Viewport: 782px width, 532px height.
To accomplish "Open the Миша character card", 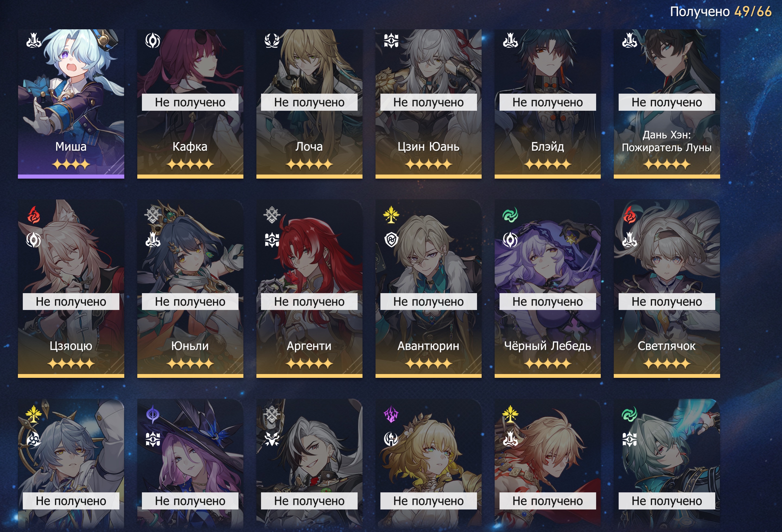I will click(71, 104).
